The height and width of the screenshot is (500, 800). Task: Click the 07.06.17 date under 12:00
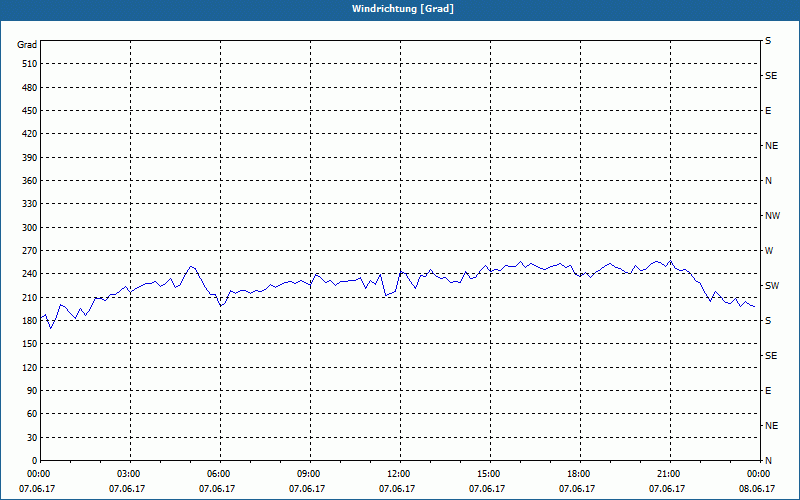click(x=396, y=489)
